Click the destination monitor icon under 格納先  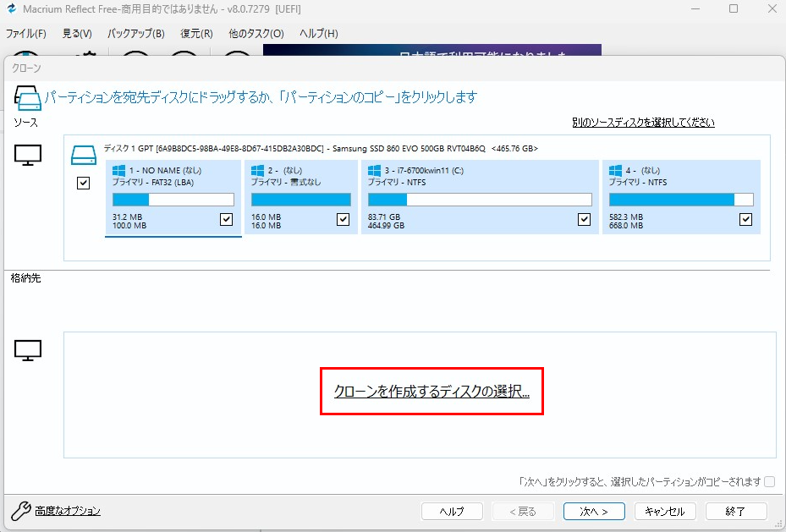(x=28, y=349)
